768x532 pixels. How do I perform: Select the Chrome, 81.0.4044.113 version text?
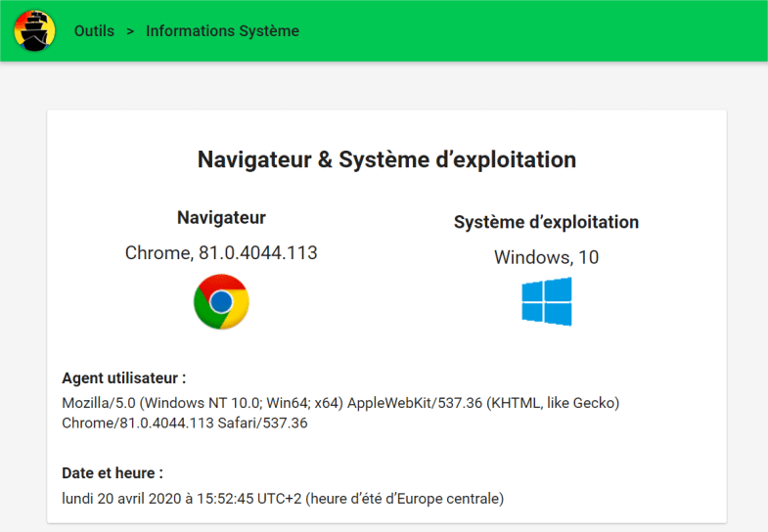coord(221,253)
